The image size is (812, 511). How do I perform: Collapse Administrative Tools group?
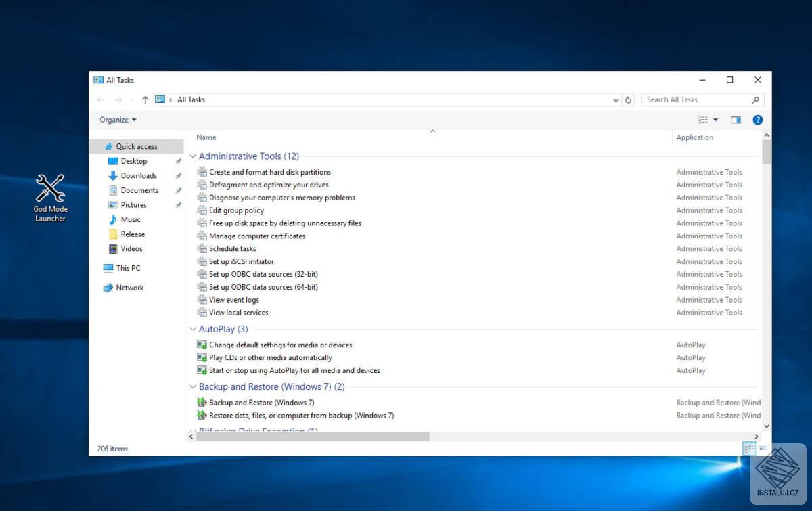(193, 156)
